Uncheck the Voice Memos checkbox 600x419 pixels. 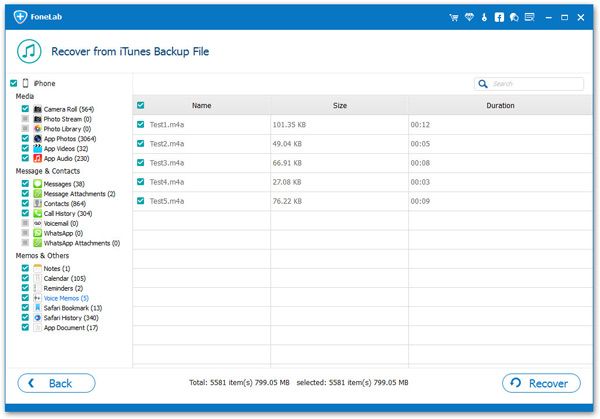click(x=25, y=298)
